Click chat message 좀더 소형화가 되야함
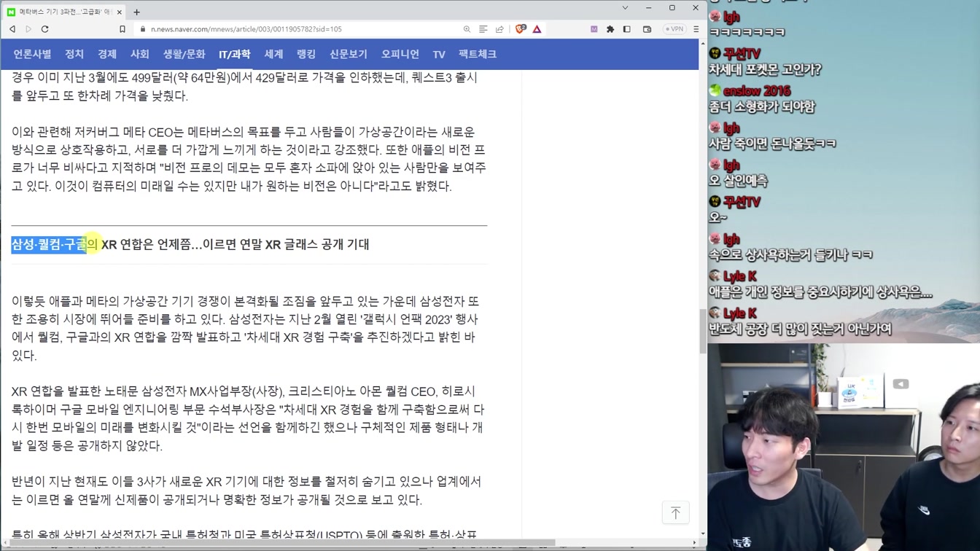This screenshot has height=551, width=980. (762, 107)
